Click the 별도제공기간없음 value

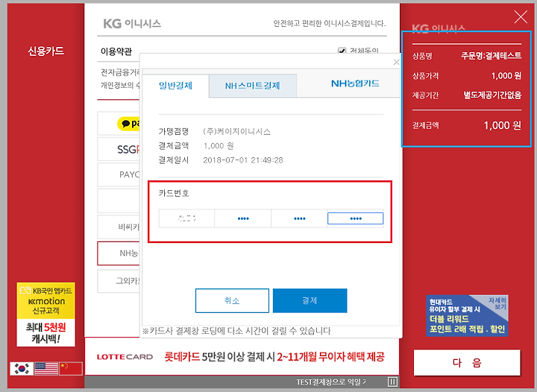(492, 95)
